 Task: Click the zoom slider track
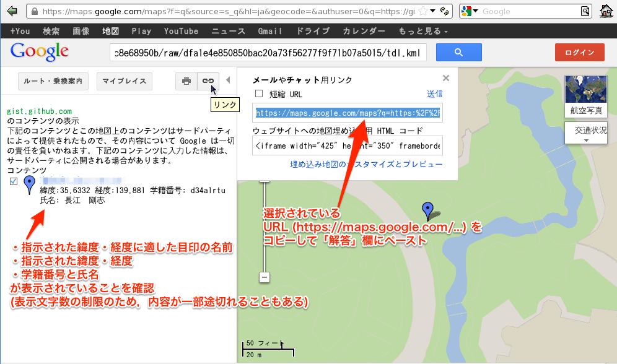[x=265, y=227]
